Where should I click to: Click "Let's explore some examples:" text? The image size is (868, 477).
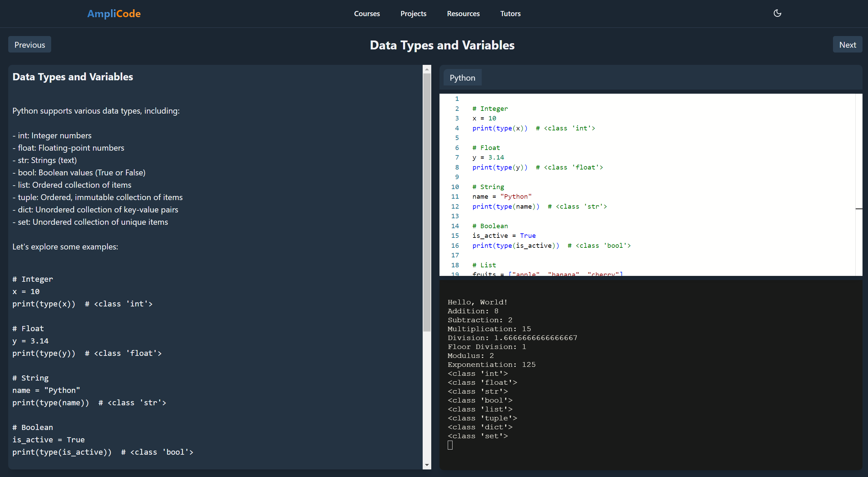pos(65,247)
